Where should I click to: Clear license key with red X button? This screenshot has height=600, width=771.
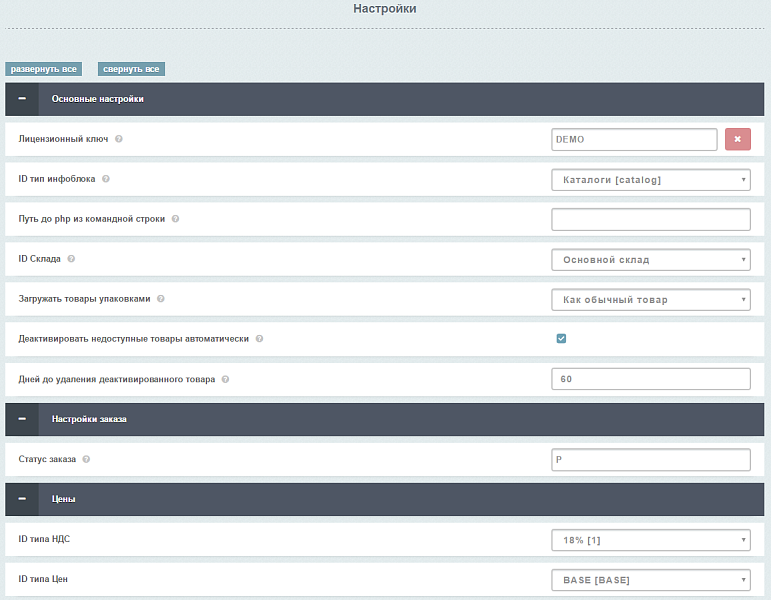[x=737, y=140]
